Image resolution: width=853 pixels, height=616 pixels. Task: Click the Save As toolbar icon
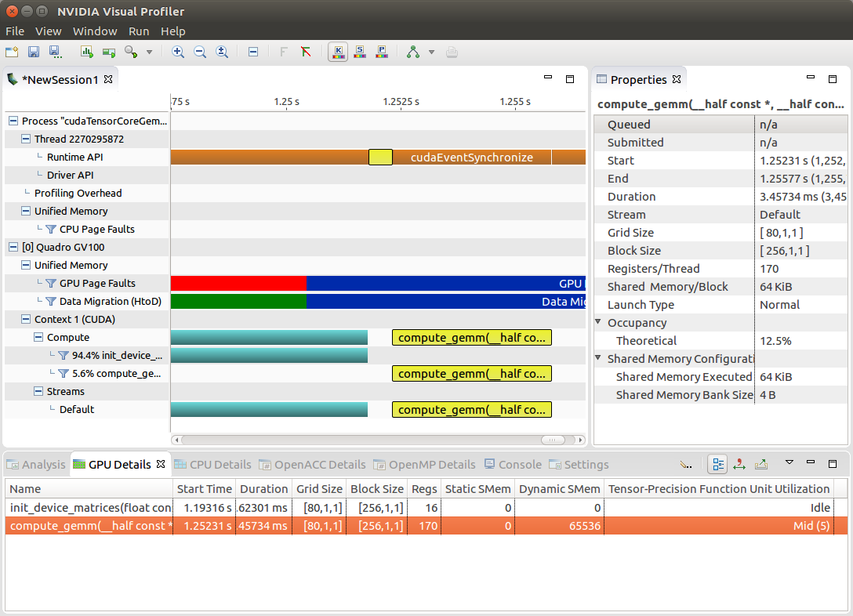click(55, 53)
